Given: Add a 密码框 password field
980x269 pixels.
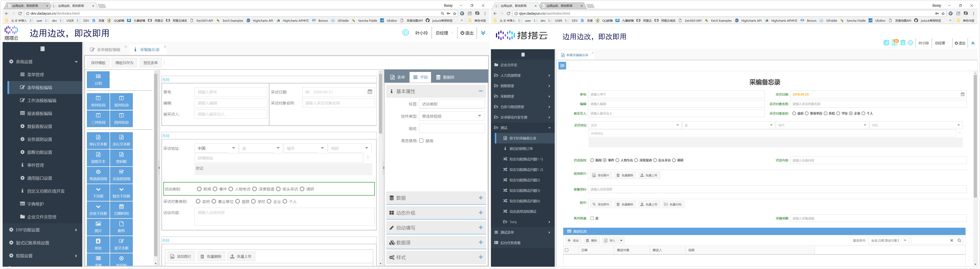Looking at the screenshot, I should (x=121, y=158).
